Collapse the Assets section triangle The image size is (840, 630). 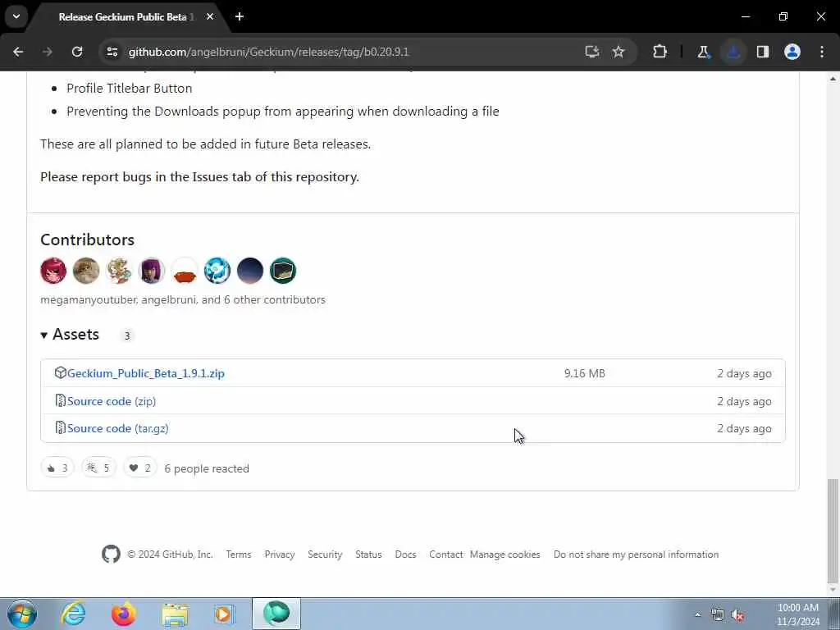click(44, 336)
